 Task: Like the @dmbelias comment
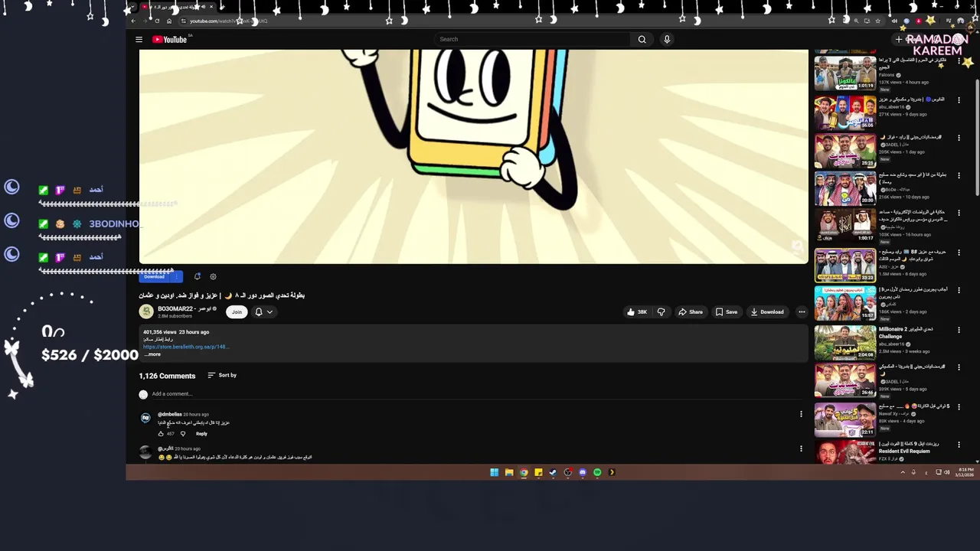tap(161, 434)
